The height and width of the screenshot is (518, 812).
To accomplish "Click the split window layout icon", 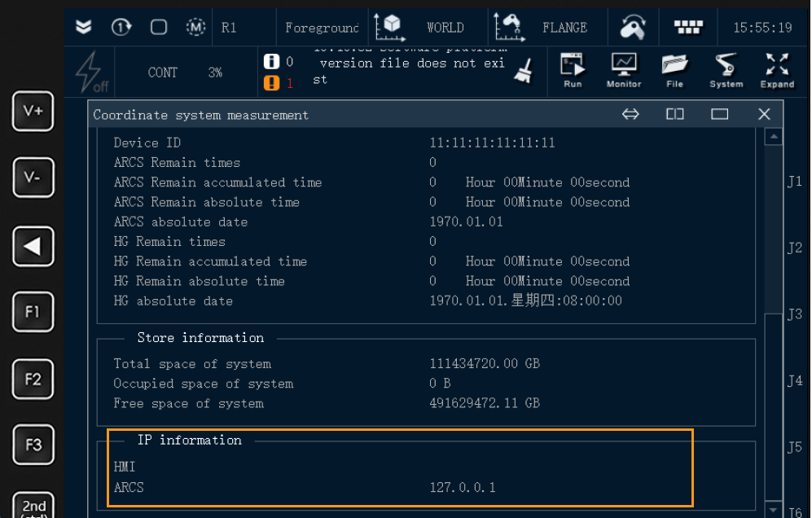I will [x=674, y=114].
